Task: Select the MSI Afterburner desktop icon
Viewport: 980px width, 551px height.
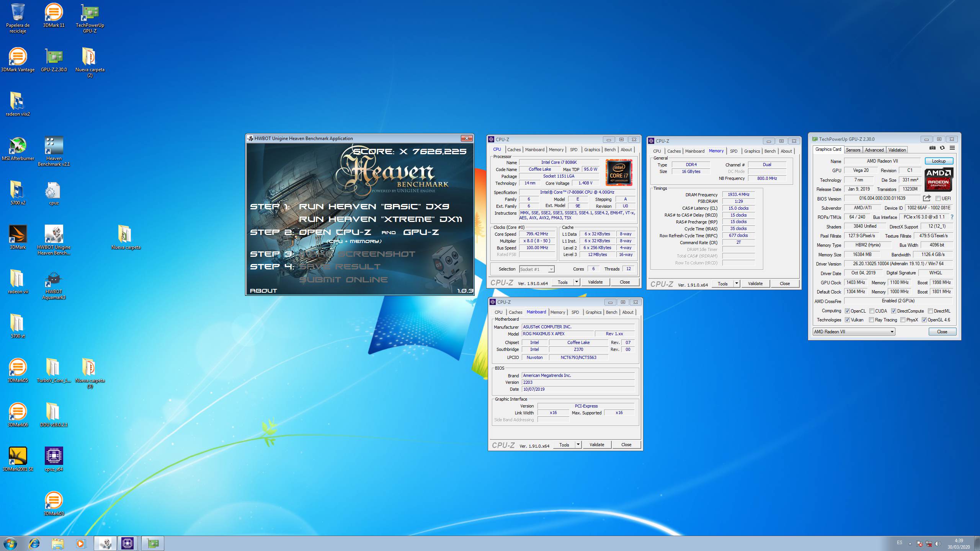Action: click(x=18, y=148)
